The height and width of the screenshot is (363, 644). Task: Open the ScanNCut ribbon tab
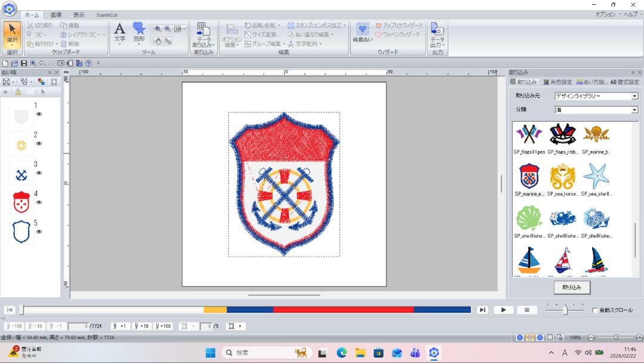107,15
